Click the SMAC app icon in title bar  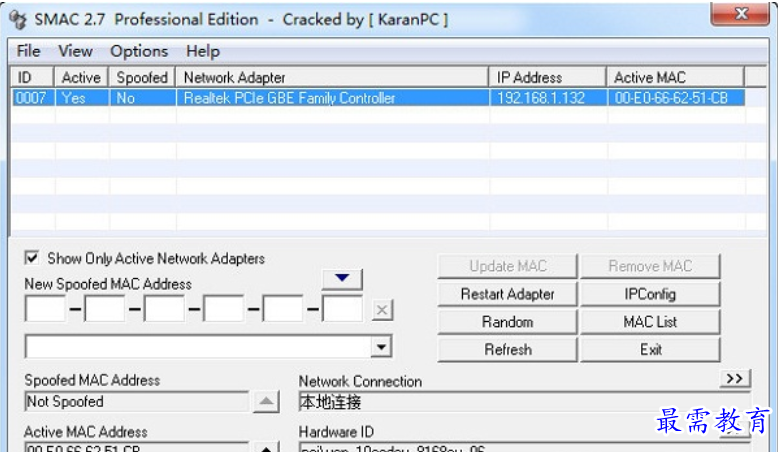tap(18, 19)
